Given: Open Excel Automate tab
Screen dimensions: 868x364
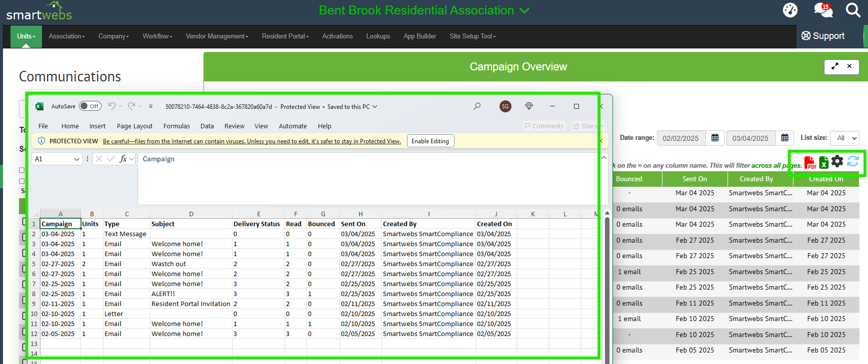Looking at the screenshot, I should click(293, 126).
